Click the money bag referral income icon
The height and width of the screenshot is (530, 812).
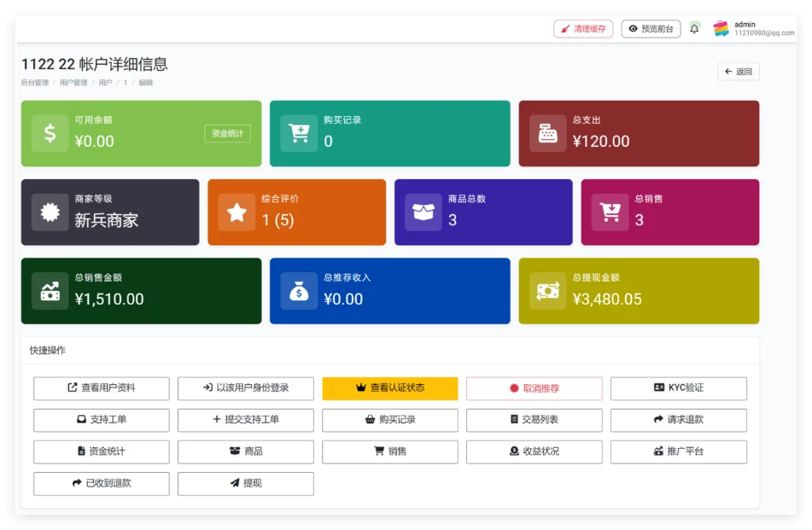tap(299, 291)
